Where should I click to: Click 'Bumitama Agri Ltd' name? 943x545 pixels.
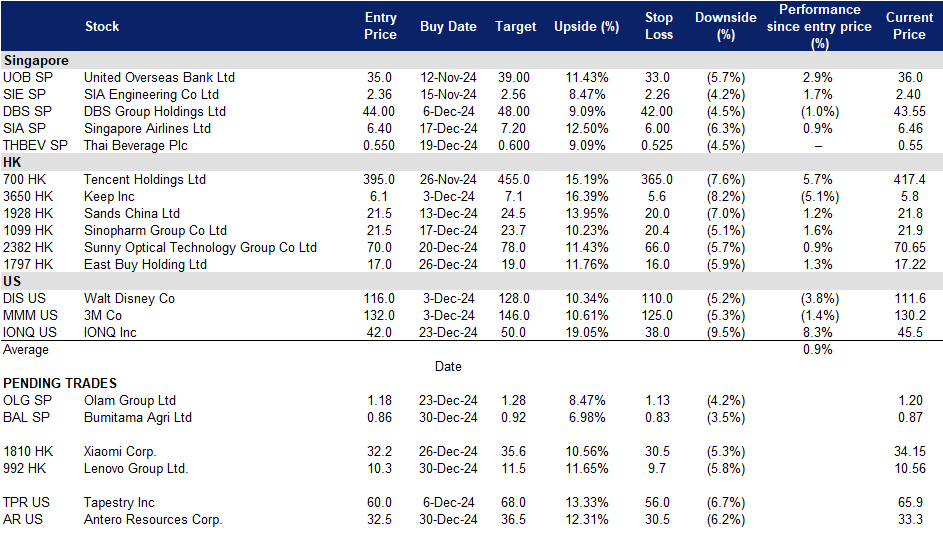click(138, 417)
